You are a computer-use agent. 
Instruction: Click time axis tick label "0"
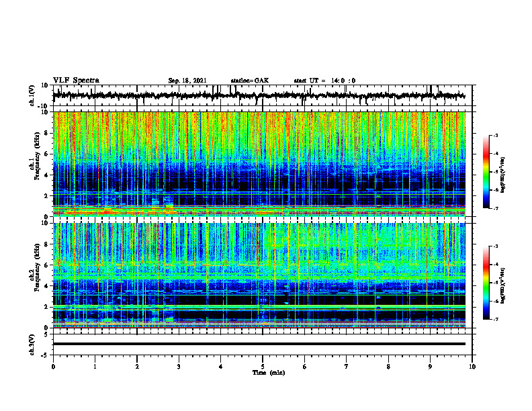[x=53, y=367]
